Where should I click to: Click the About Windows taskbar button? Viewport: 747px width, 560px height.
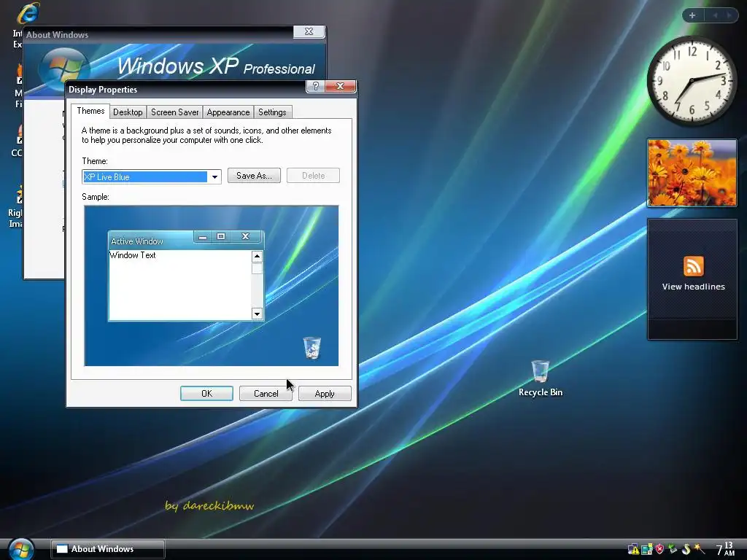[108, 549]
